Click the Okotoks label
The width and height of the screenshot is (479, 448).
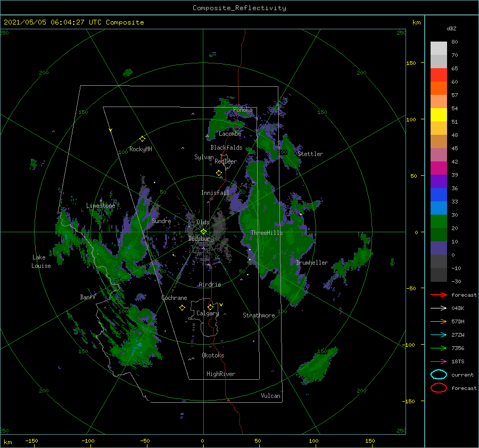click(x=213, y=355)
